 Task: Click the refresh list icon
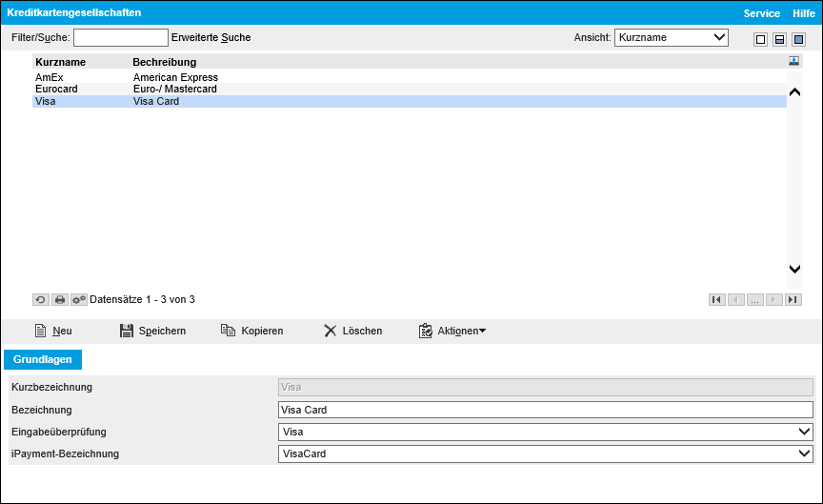[x=40, y=299]
